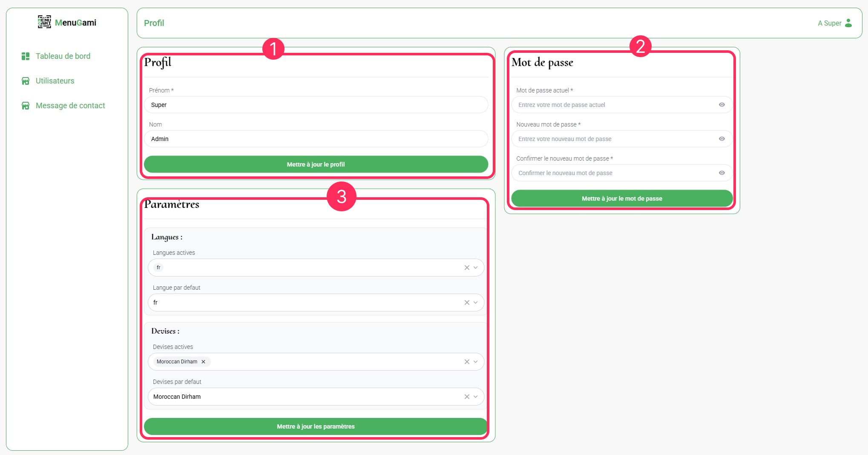Clear the Devises actives field using its X icon
Screen dimensions: 868x455
click(466, 361)
